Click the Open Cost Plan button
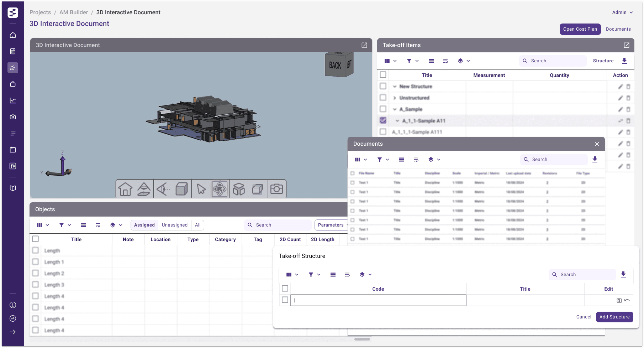644x348 pixels. (580, 29)
